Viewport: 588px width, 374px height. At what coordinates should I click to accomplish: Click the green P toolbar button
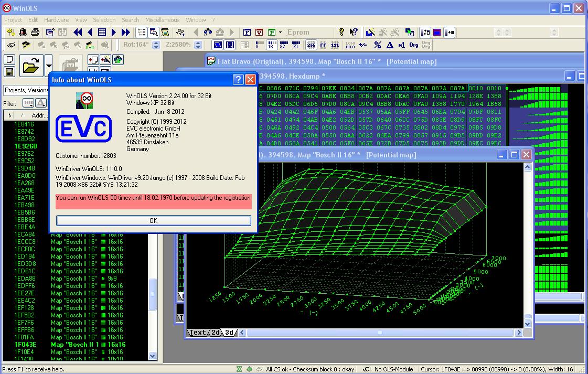[x=272, y=33]
